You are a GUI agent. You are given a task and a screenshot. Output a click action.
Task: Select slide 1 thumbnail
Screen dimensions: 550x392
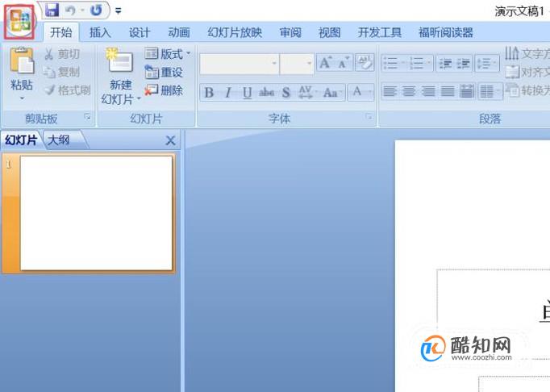(x=97, y=213)
